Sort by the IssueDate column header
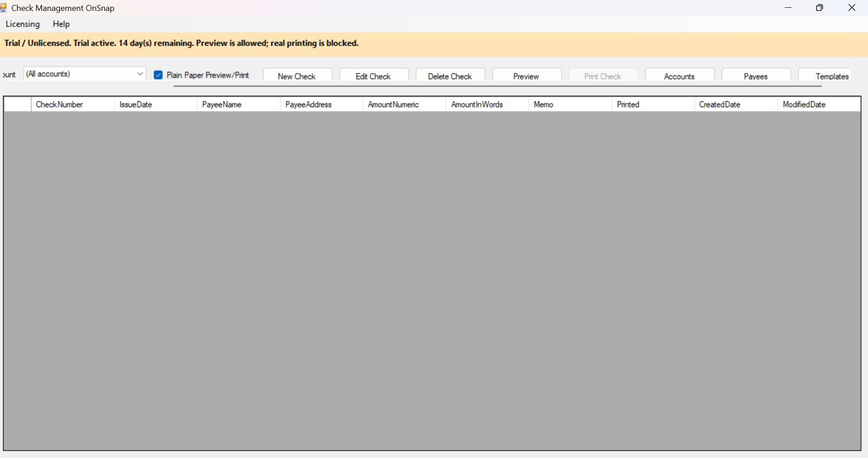 (135, 105)
